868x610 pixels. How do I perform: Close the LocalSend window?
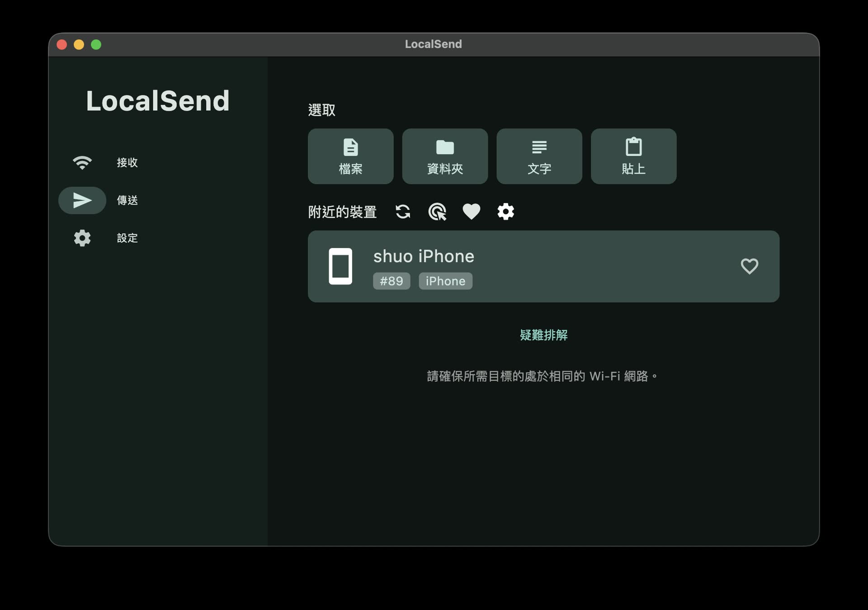[x=62, y=44]
